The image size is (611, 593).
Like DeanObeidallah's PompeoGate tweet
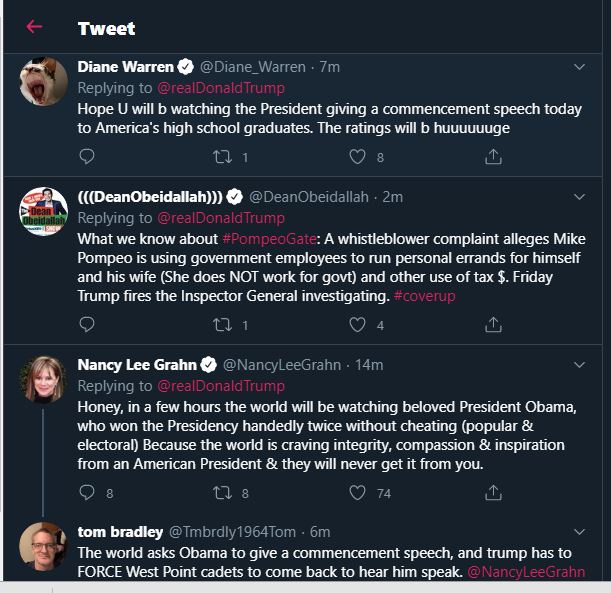358,325
